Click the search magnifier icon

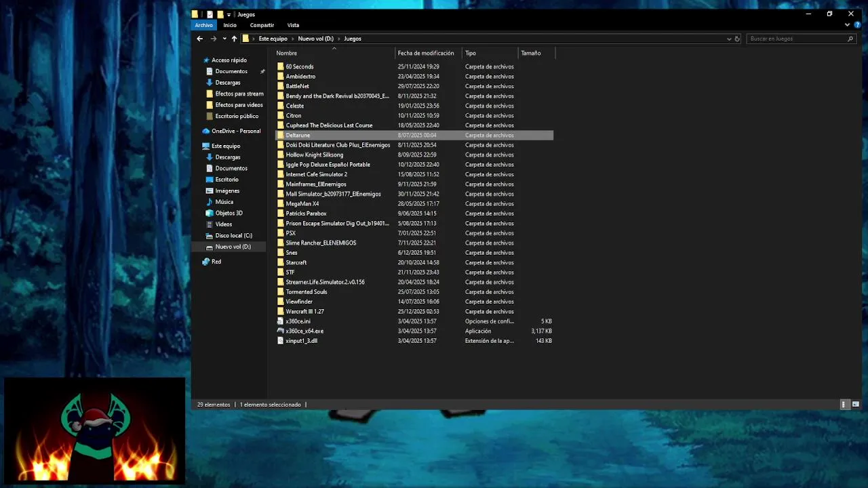850,39
